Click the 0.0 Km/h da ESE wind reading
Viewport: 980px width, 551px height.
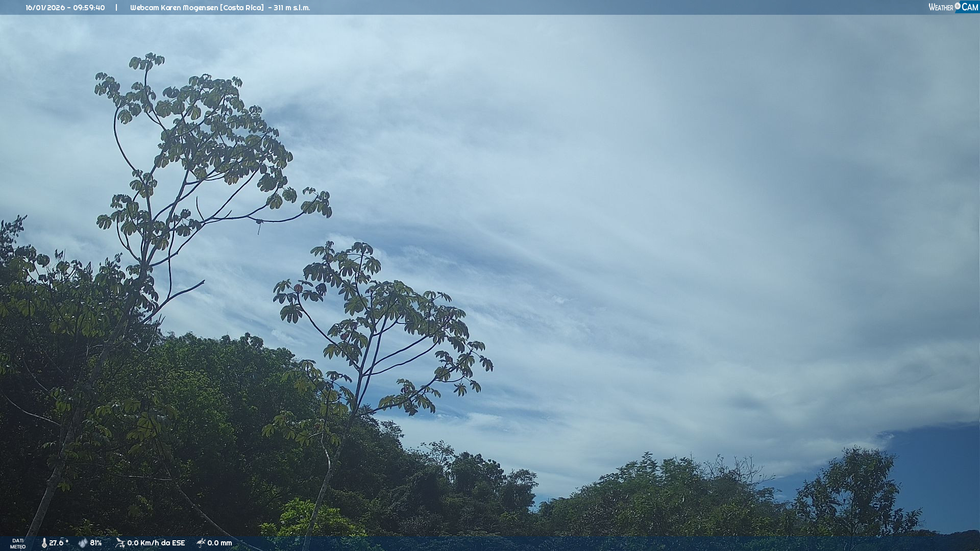pyautogui.click(x=156, y=543)
